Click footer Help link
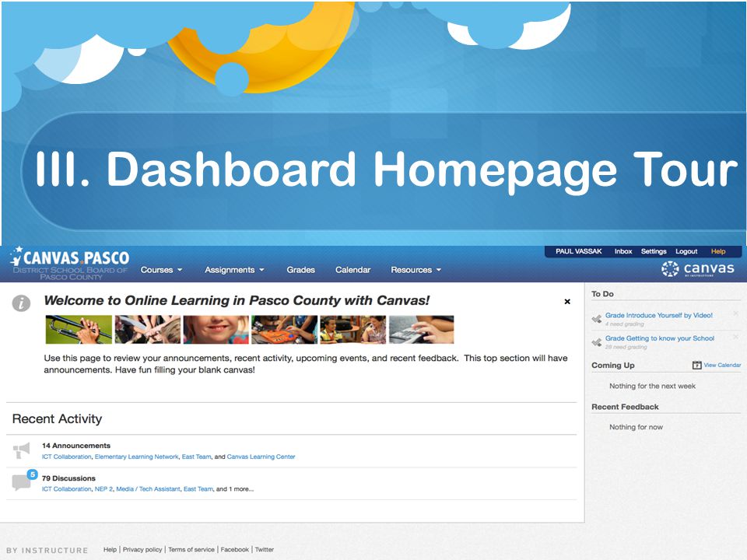Screen dimensions: 747x560 110,550
